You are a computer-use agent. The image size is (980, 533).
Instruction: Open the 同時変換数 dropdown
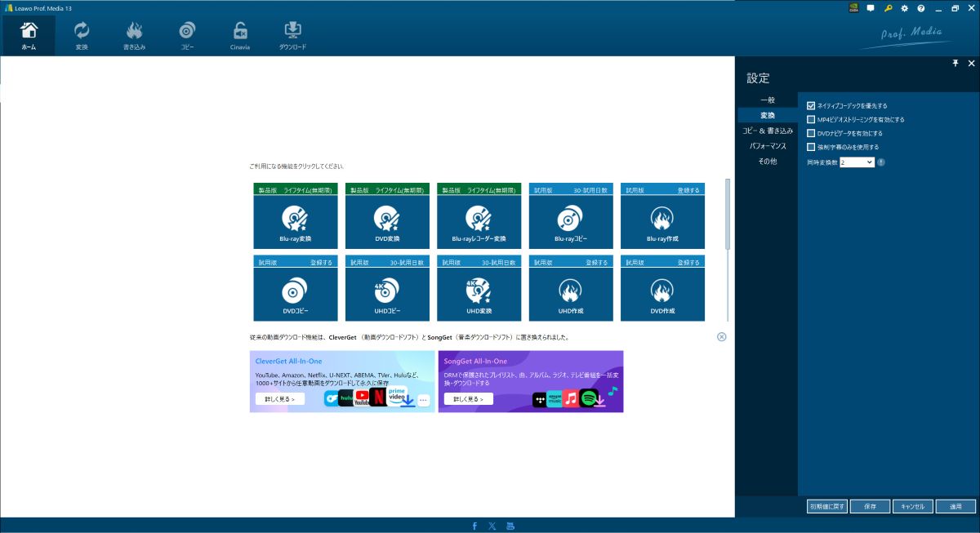tap(857, 162)
